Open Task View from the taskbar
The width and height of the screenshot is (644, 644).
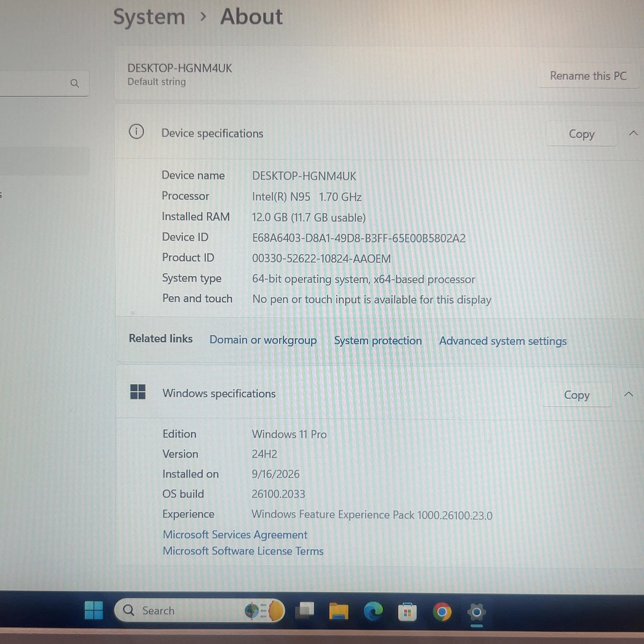304,610
